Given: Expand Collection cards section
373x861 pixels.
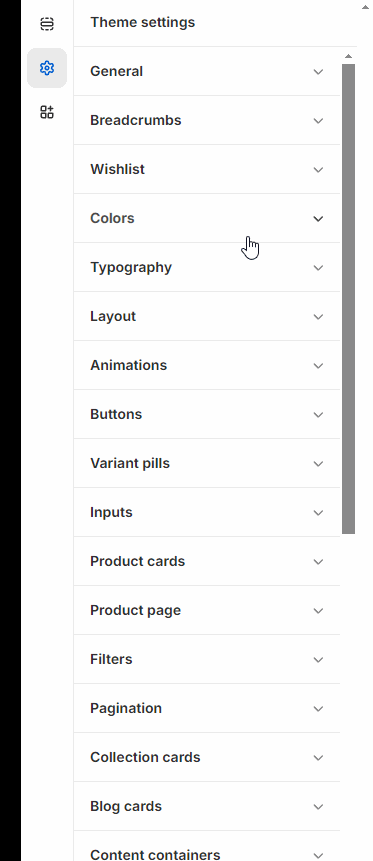Looking at the screenshot, I should (207, 757).
